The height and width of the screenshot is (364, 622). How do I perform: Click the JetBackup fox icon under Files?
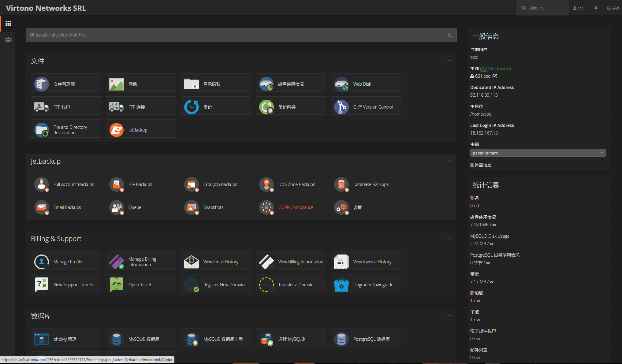[x=117, y=130]
